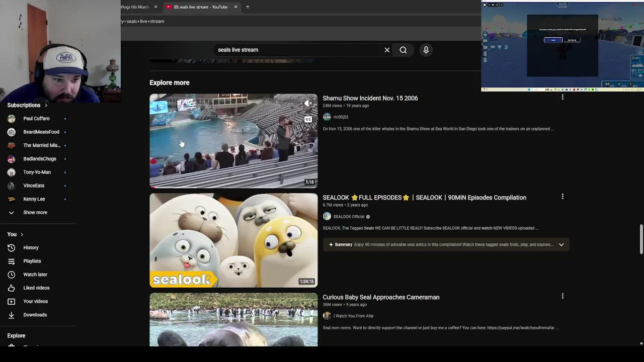The image size is (644, 362).
Task: Open Paul Cuffaro subscription name
Action: [36, 119]
